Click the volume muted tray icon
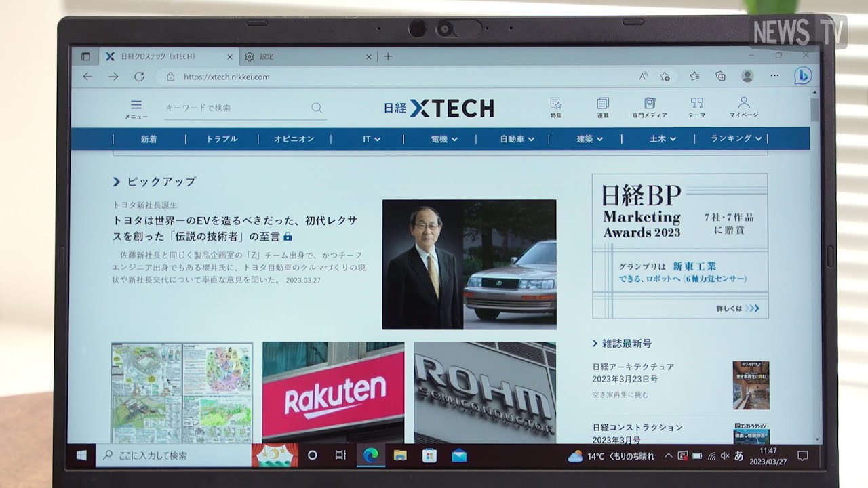This screenshot has height=488, width=868. tap(725, 456)
